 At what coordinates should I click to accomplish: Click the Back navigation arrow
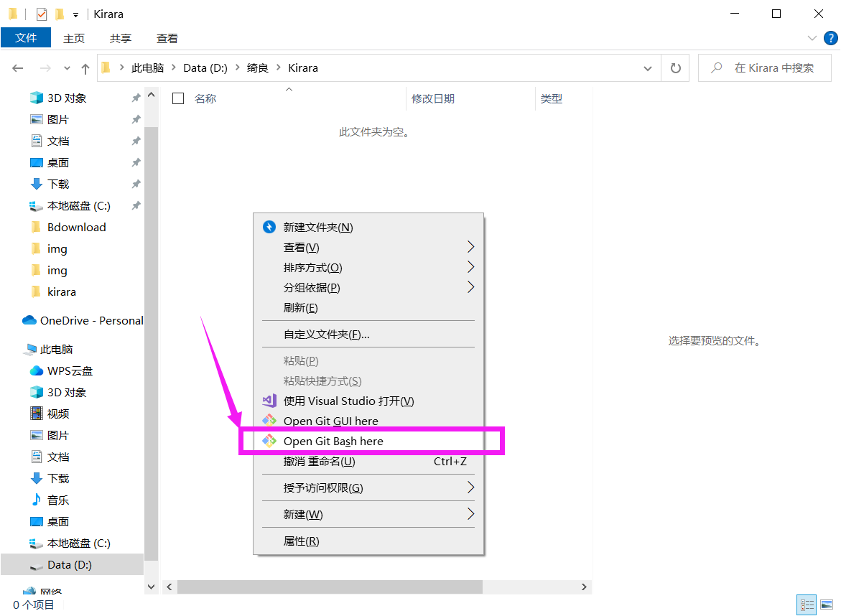(x=18, y=68)
